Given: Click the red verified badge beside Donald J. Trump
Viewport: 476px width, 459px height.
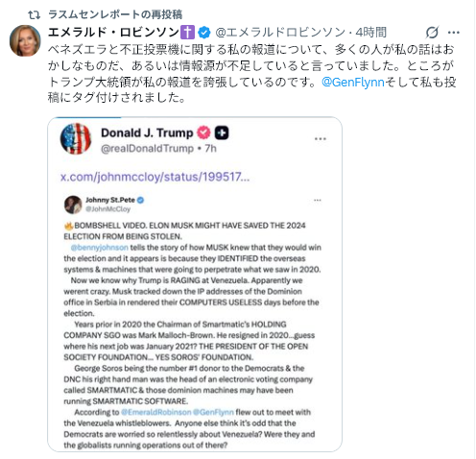Looking at the screenshot, I should coord(203,133).
